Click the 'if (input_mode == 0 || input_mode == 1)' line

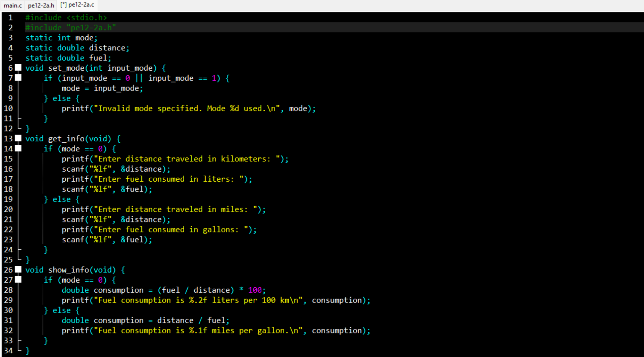(137, 78)
